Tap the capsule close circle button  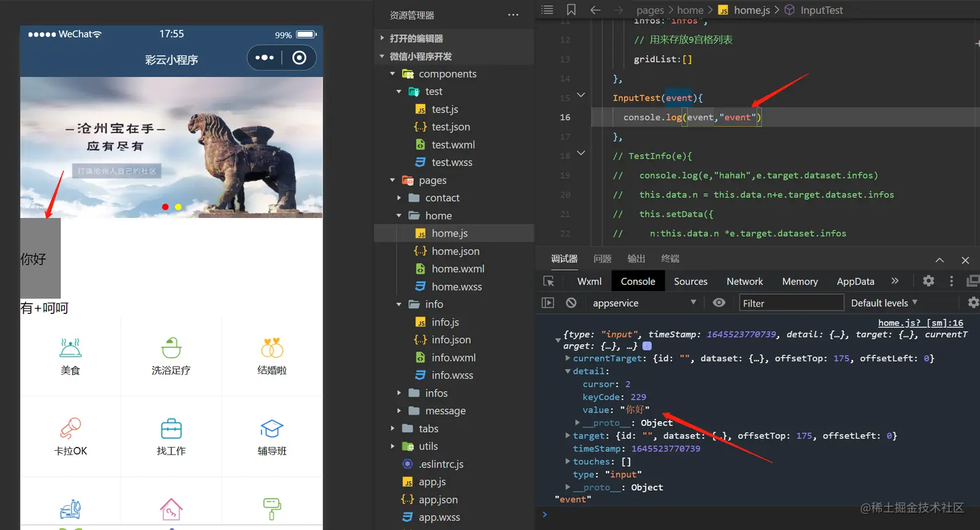point(299,58)
